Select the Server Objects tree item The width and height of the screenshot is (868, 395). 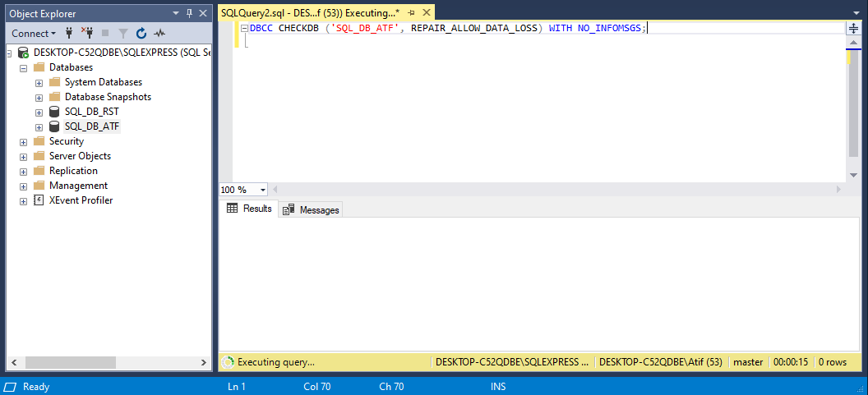81,156
